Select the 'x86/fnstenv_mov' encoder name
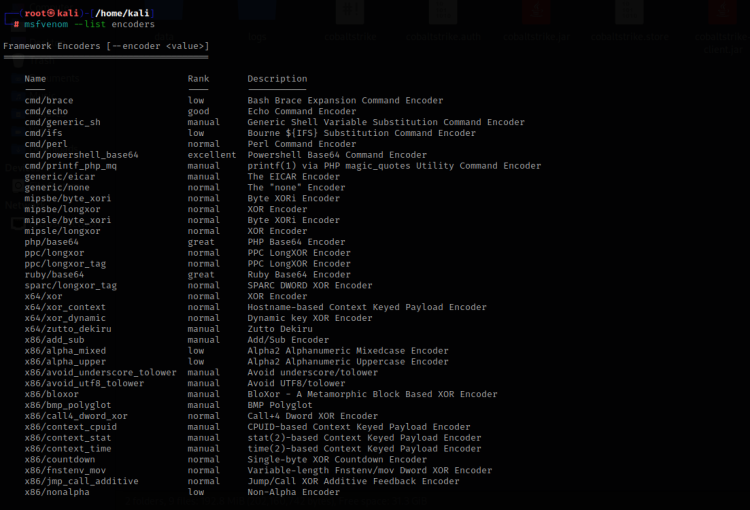Viewport: 750px width, 510px height. tap(66, 471)
